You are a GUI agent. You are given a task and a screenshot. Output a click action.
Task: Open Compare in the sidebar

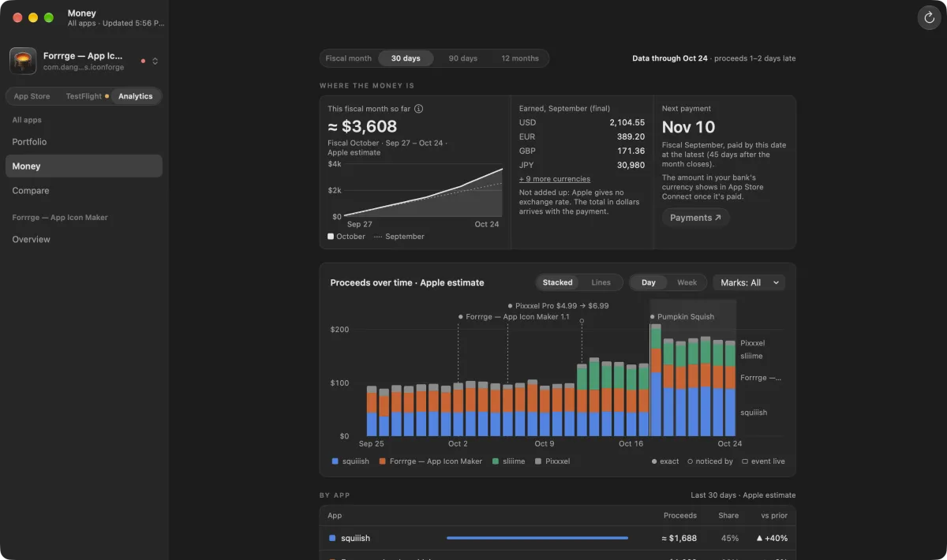84,191
